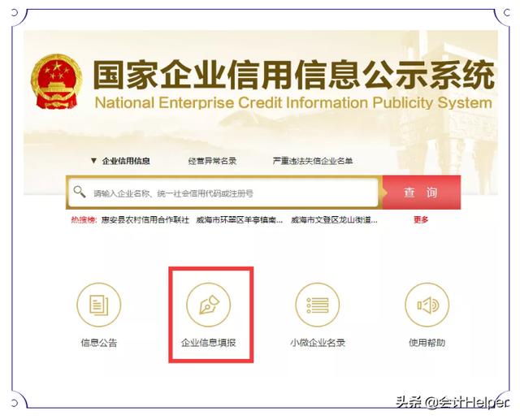Click the national emblem logo

click(x=57, y=81)
